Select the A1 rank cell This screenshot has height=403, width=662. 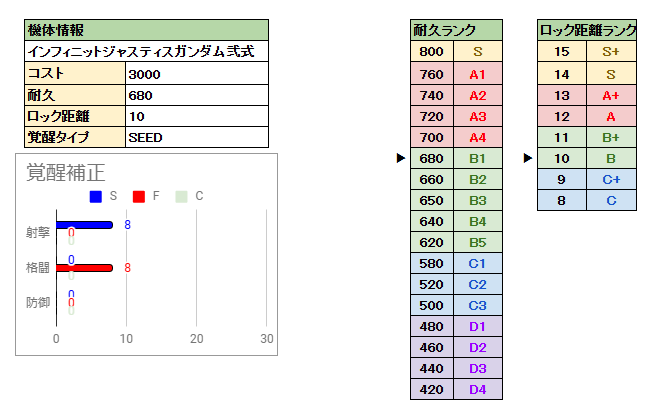[478, 74]
